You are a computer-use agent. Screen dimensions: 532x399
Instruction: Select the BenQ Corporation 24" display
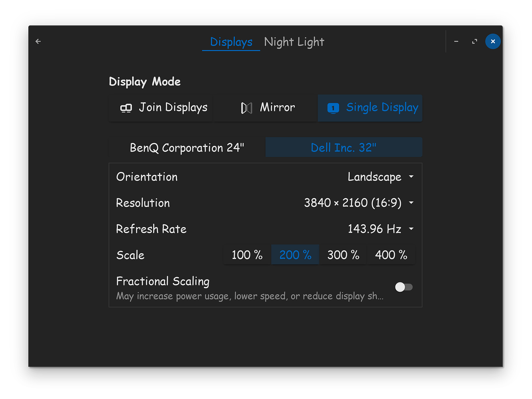187,147
